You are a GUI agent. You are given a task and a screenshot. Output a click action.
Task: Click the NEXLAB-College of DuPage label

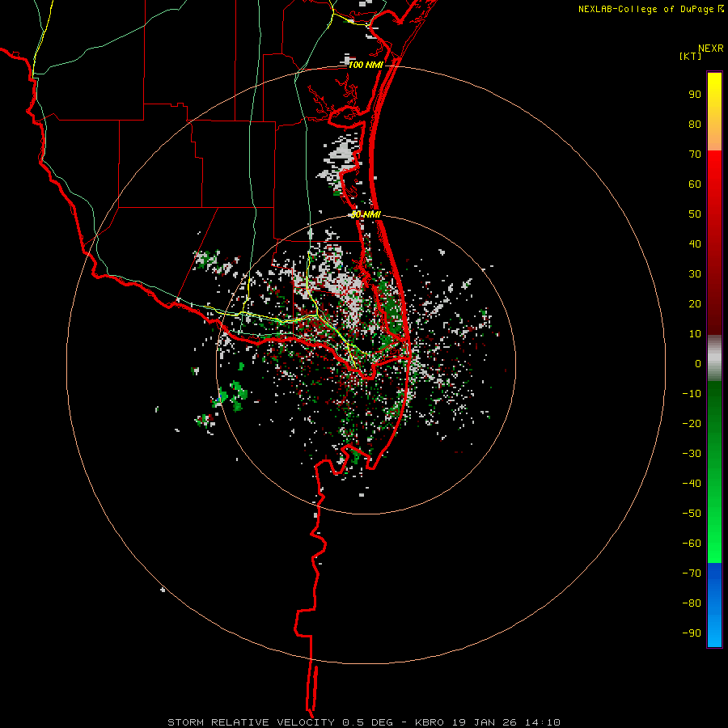(645, 9)
